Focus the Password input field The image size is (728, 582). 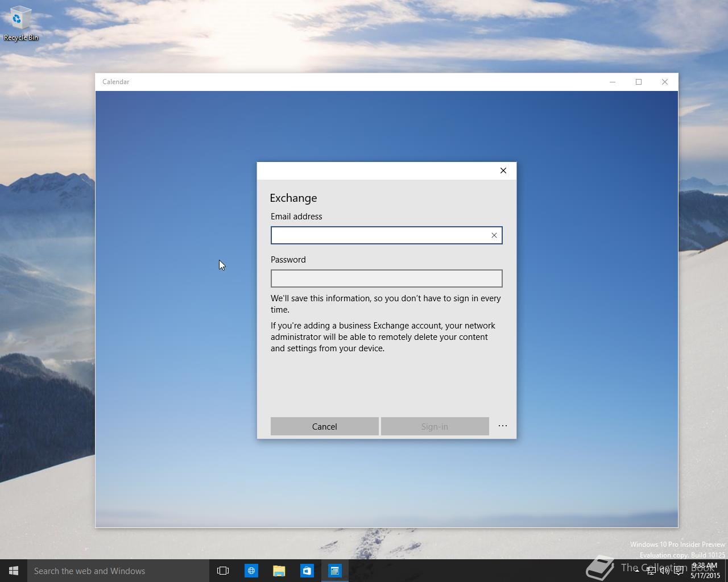click(387, 278)
